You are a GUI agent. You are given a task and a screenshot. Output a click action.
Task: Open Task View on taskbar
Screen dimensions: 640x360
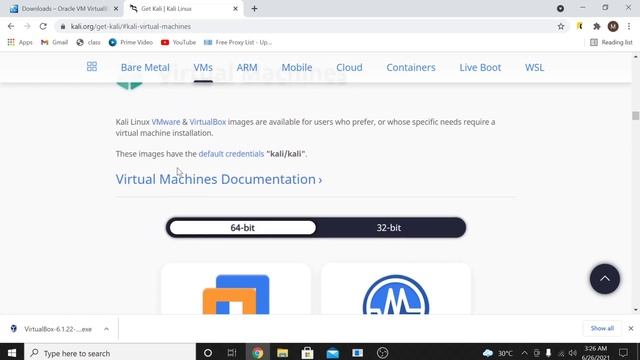pos(232,353)
